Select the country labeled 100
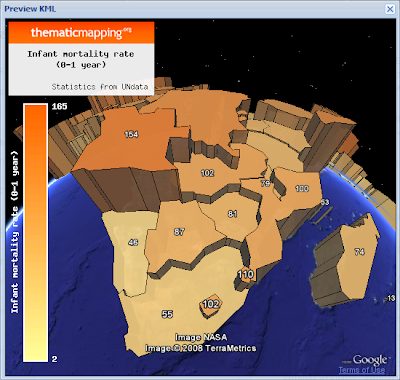This screenshot has height=380, width=400. tap(302, 189)
